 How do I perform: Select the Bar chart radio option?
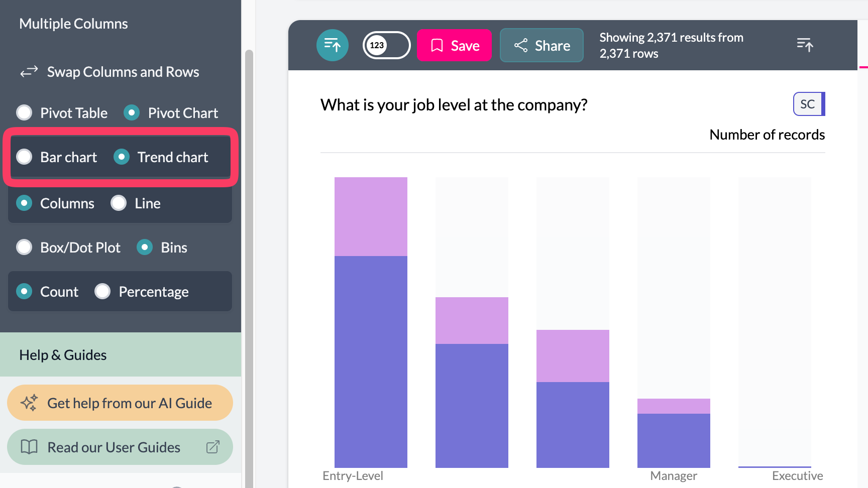(x=24, y=157)
